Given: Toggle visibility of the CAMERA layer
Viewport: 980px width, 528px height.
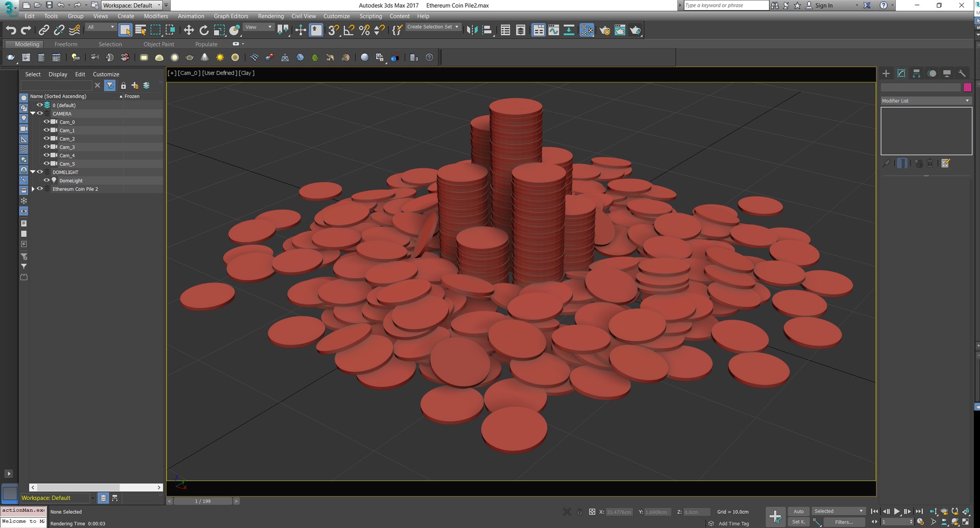Looking at the screenshot, I should [x=40, y=114].
